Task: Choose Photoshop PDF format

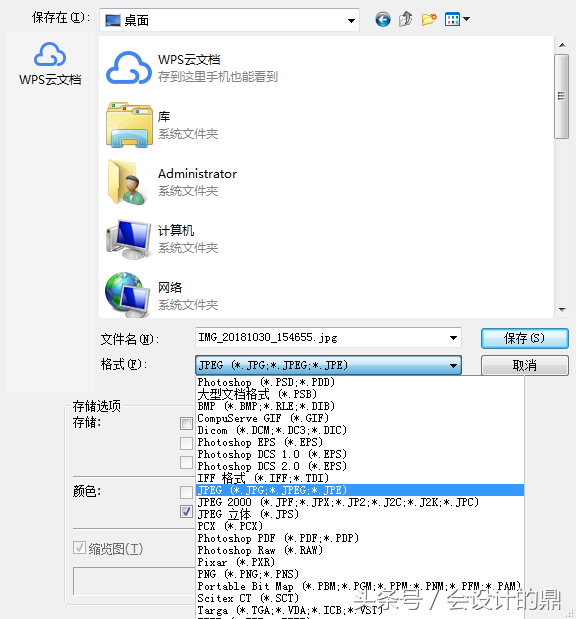Action: coord(360,538)
